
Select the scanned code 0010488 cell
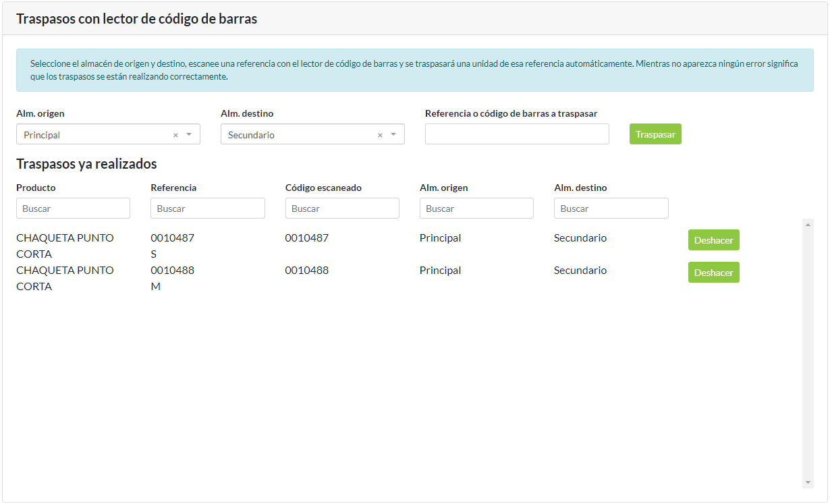pyautogui.click(x=307, y=271)
